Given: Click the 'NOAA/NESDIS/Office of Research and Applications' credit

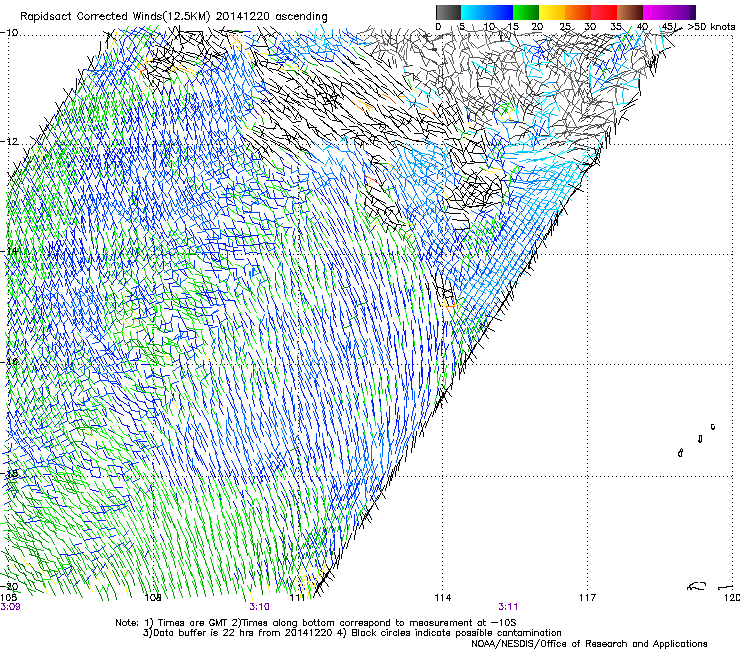Looking at the screenshot, I should click(x=589, y=643).
